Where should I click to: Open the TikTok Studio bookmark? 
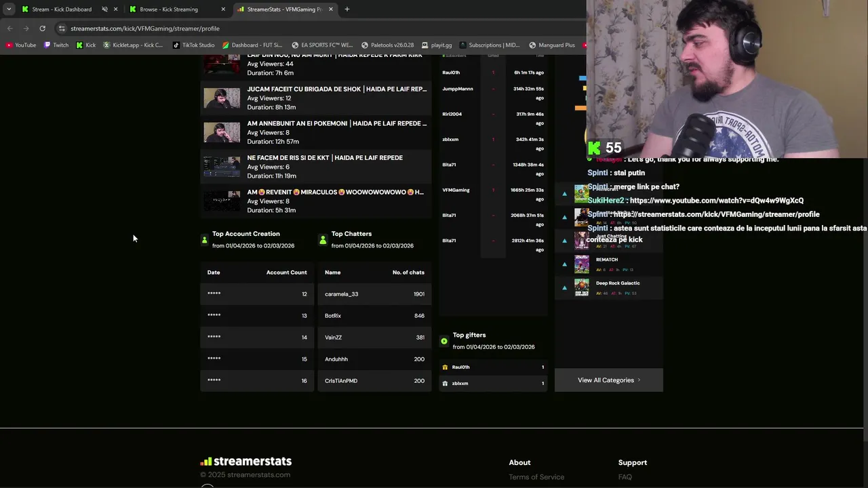point(193,45)
